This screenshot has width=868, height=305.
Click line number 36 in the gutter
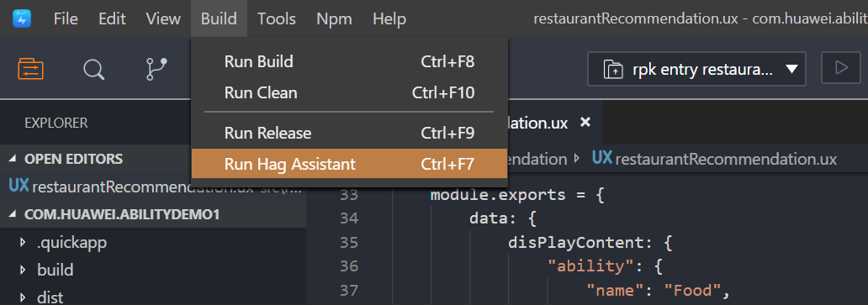[x=349, y=266]
